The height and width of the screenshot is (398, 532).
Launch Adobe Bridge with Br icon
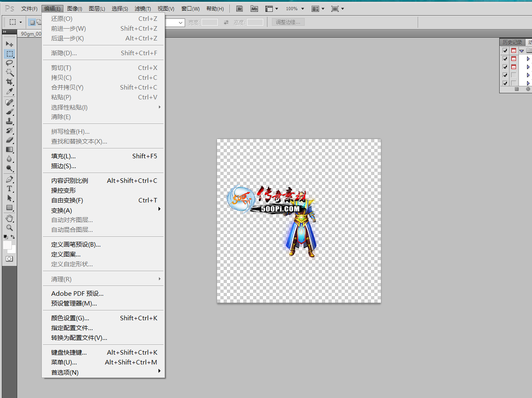240,9
